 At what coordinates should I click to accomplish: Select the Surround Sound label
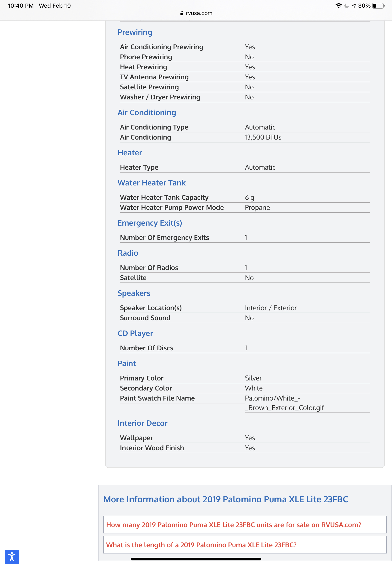click(145, 318)
